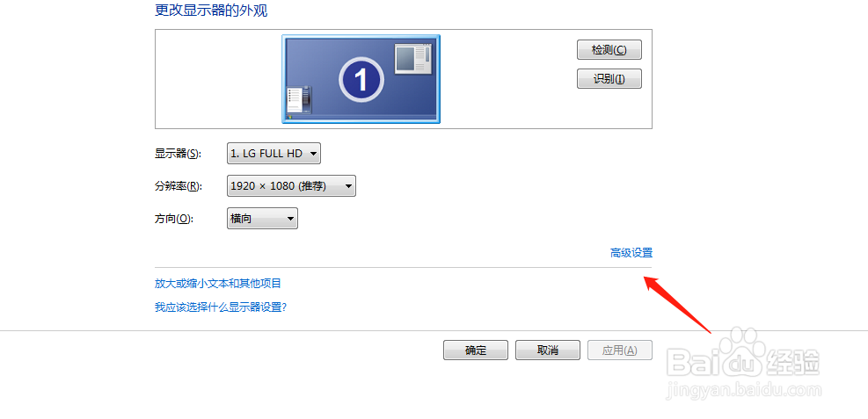Viewport: 868px width, 419px height.
Task: Click the 显示器(S) label
Action: (x=178, y=154)
